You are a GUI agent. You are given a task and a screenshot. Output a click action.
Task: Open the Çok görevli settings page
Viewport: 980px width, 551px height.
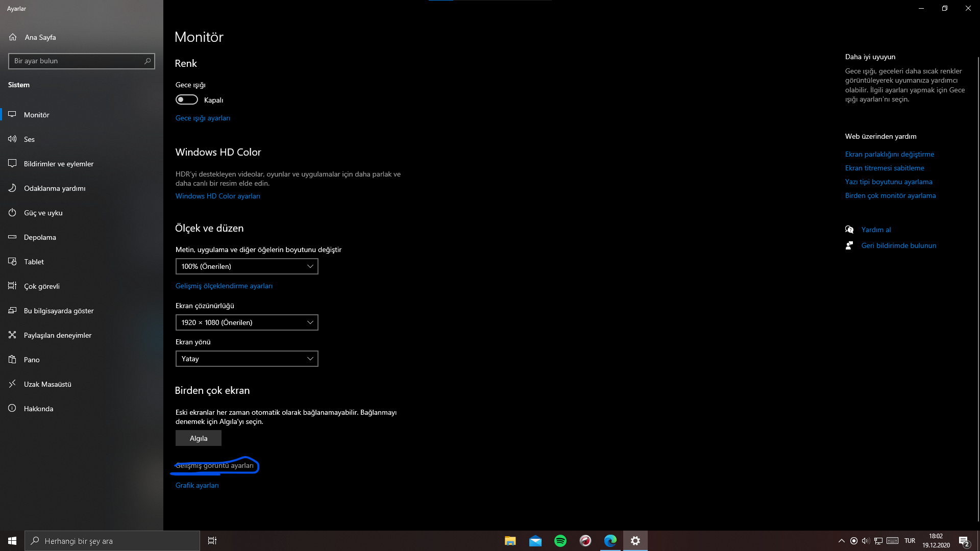point(42,286)
